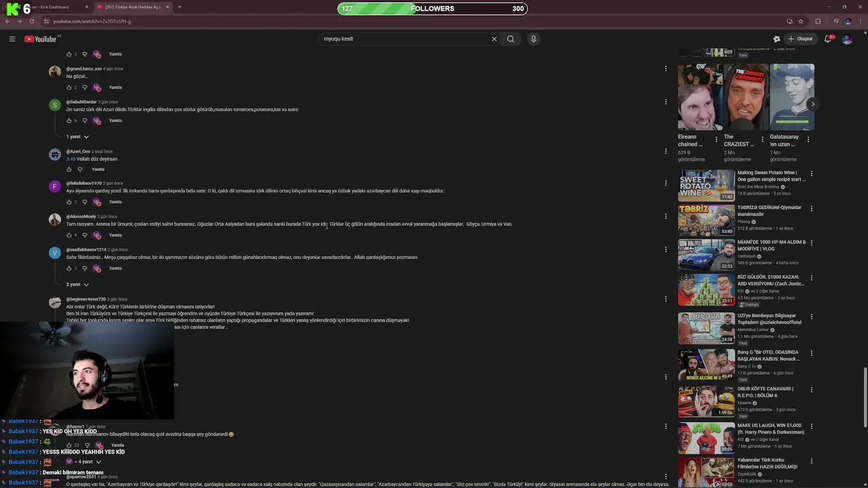Start voice search with the microphone
This screenshot has width=868, height=488.
coord(534,39)
